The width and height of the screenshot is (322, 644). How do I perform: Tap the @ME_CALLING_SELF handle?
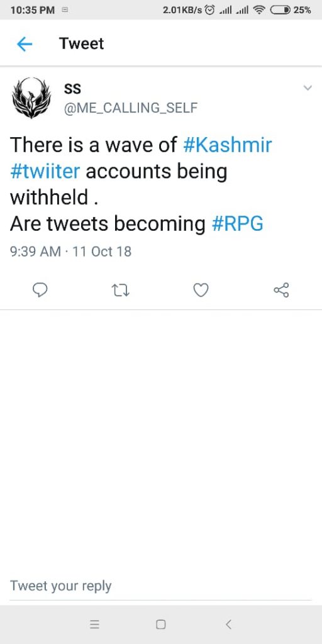pyautogui.click(x=131, y=108)
